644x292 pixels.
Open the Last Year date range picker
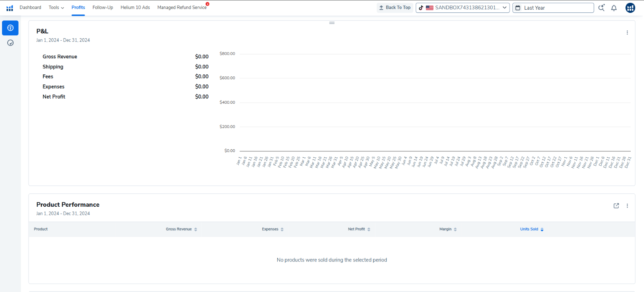click(x=553, y=8)
